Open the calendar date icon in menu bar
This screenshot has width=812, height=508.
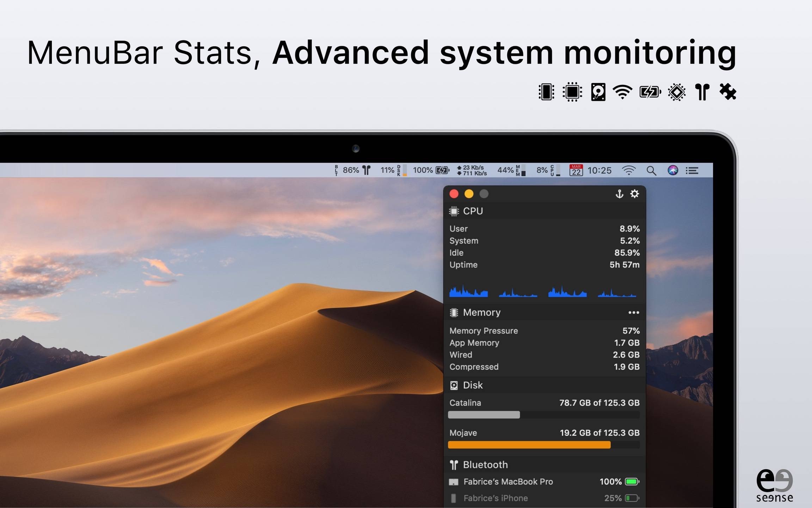(576, 170)
